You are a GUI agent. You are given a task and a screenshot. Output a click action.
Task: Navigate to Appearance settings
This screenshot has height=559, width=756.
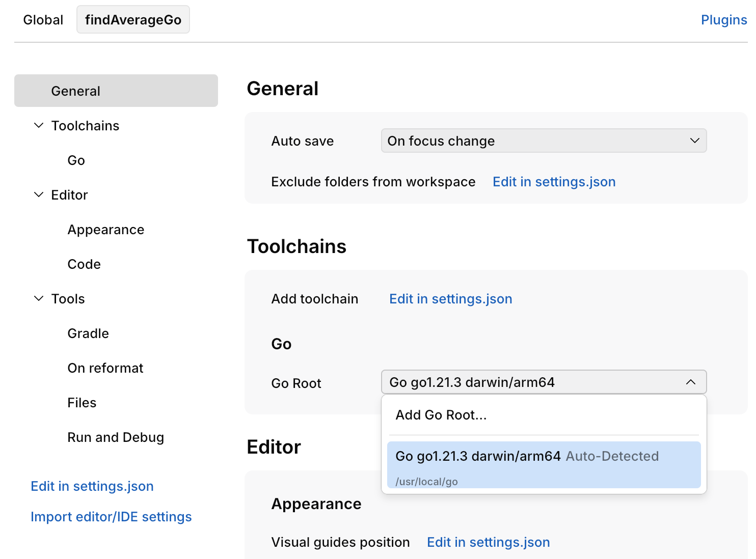(x=105, y=229)
